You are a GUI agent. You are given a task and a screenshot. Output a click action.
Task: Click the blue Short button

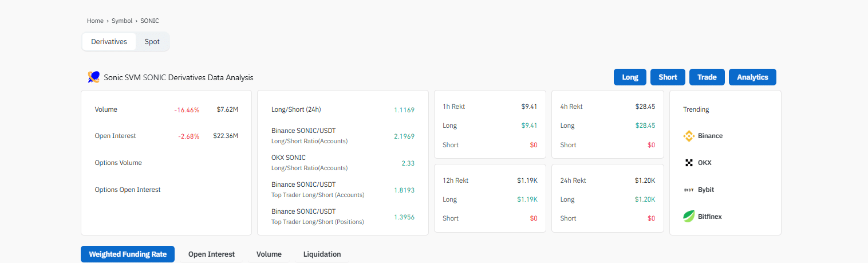pos(668,77)
